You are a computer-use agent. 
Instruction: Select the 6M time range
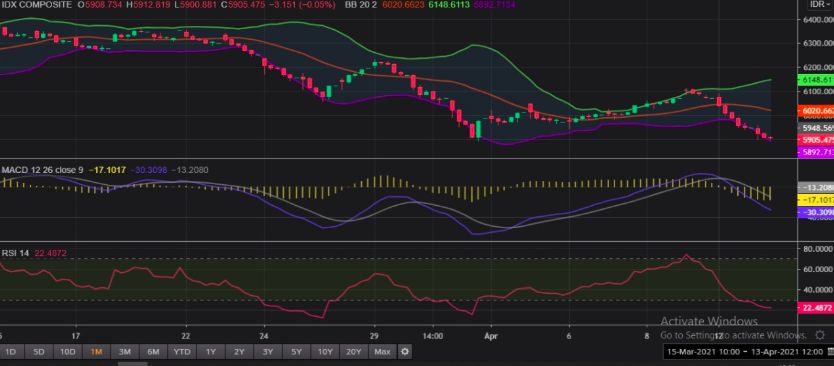point(153,352)
